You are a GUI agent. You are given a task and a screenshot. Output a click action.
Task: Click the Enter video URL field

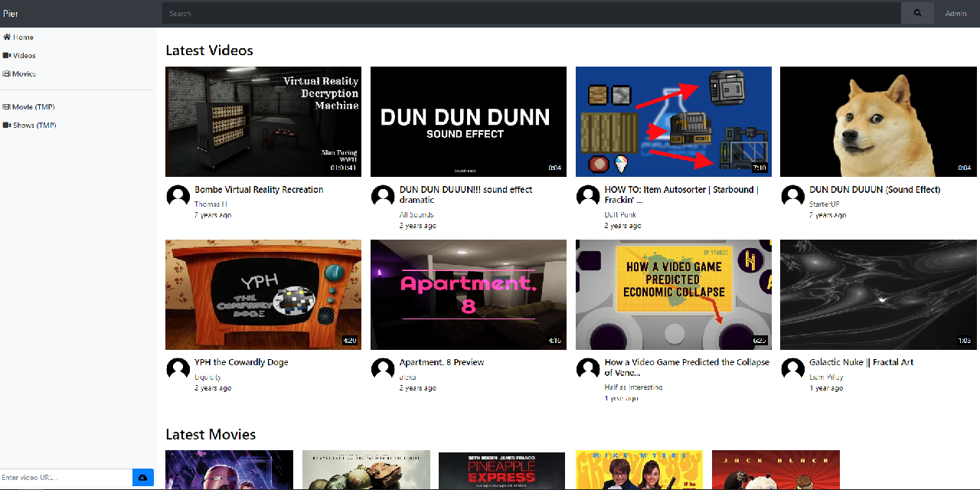point(66,478)
